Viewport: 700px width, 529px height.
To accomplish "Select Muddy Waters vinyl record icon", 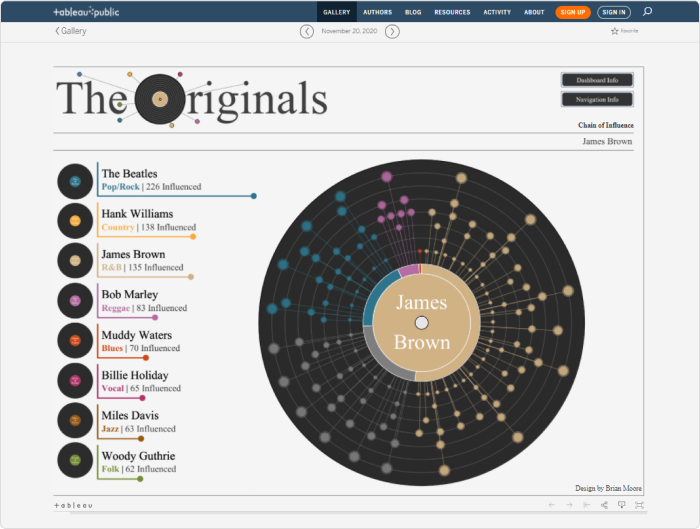I will (75, 340).
